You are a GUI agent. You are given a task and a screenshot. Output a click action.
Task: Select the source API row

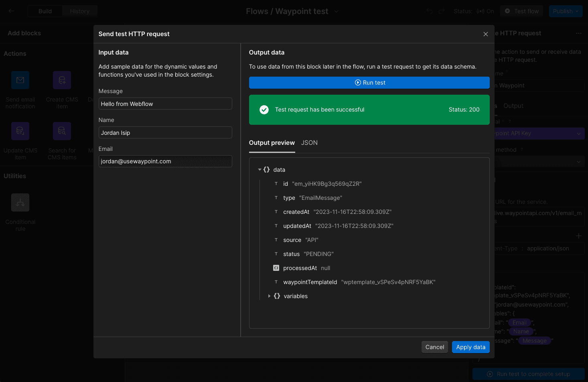(296, 240)
